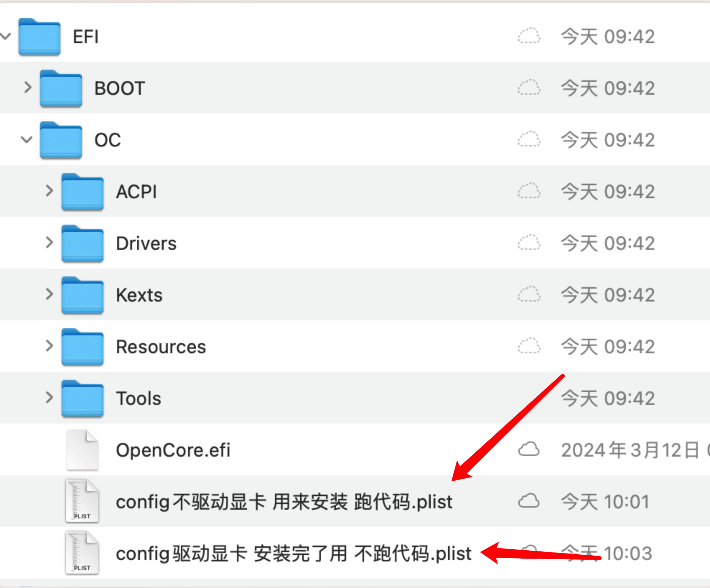Click the dashed cloud icon for EFI
This screenshot has height=588, width=710.
529,36
